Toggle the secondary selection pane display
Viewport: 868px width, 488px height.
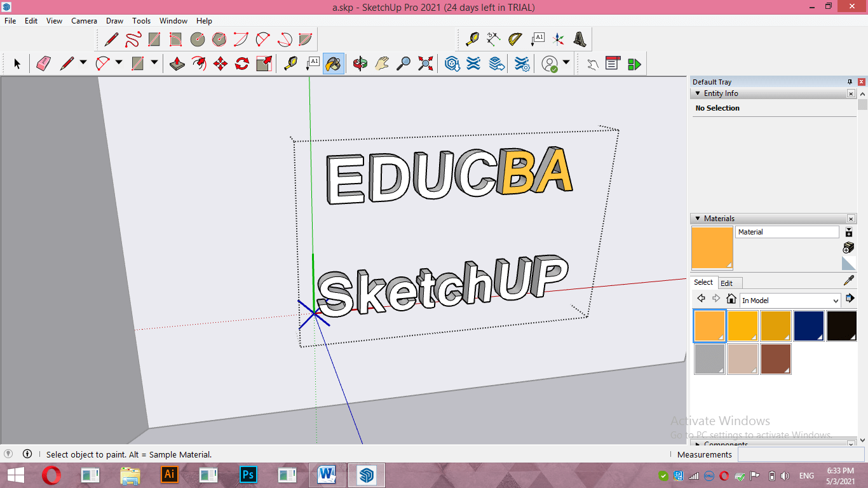click(x=849, y=232)
